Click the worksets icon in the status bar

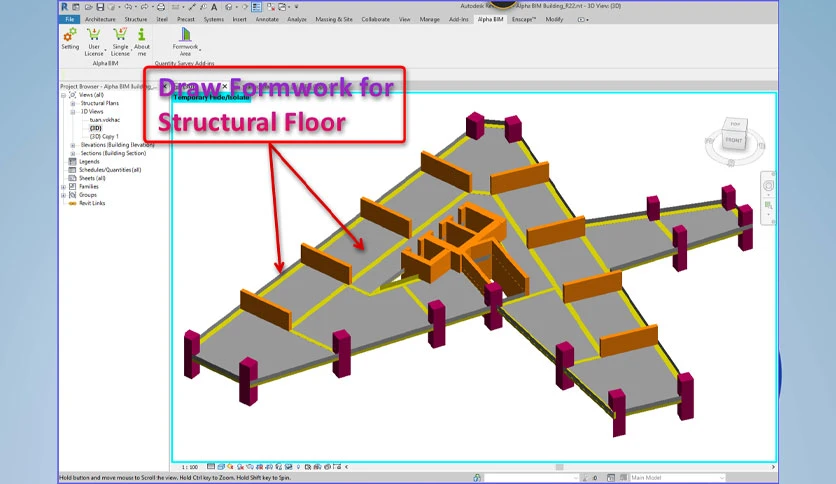click(x=477, y=478)
